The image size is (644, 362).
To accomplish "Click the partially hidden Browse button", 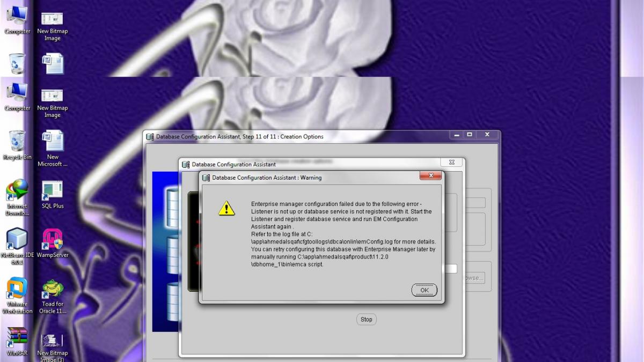I will click(x=473, y=278).
